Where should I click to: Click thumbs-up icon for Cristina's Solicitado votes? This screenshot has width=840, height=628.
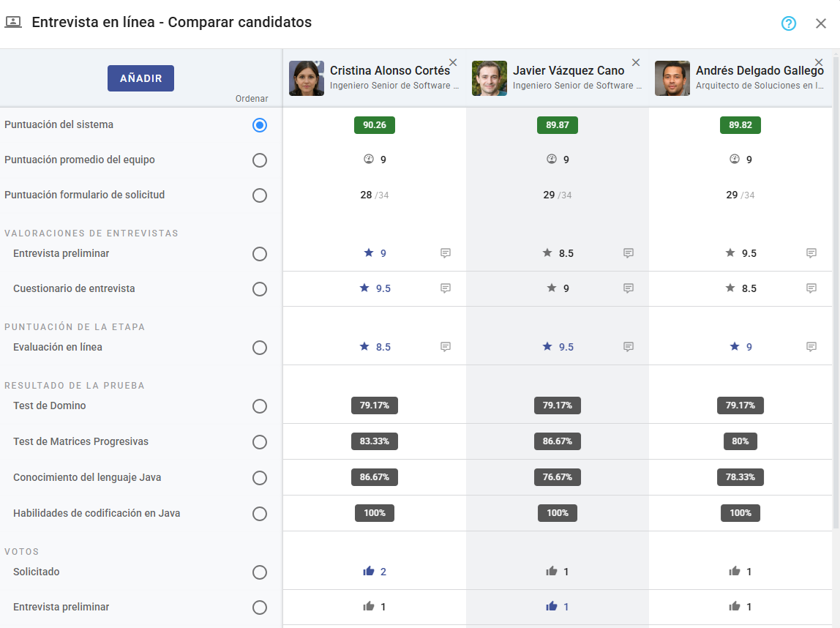pyautogui.click(x=369, y=572)
